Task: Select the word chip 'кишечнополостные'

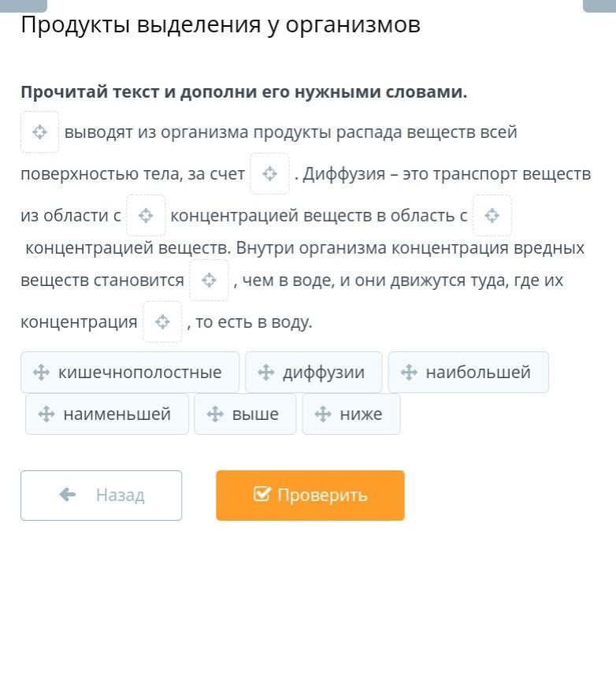Action: coord(130,372)
